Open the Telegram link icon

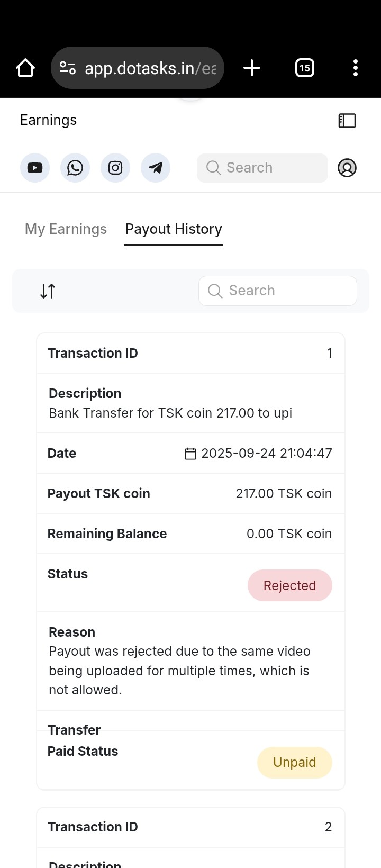point(156,168)
